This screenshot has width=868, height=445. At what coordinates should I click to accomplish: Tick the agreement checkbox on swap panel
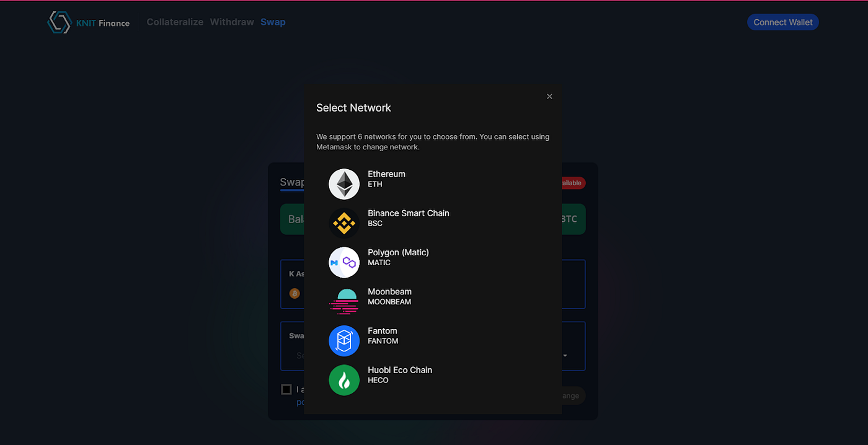point(286,389)
